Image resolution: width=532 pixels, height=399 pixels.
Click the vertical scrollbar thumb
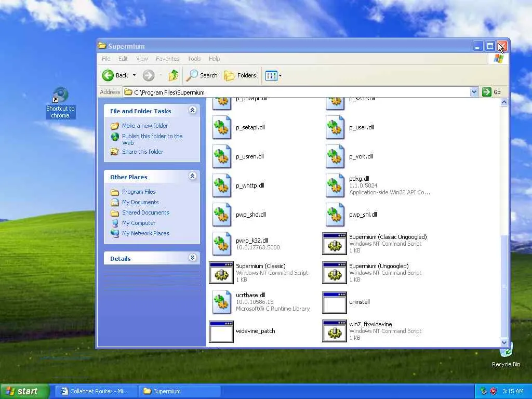coord(504,287)
